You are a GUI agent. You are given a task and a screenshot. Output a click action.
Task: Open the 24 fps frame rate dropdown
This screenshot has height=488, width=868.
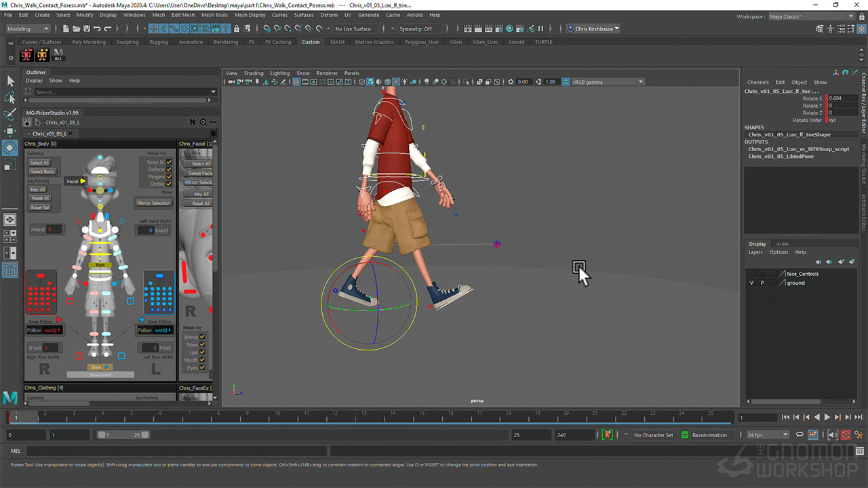point(767,435)
